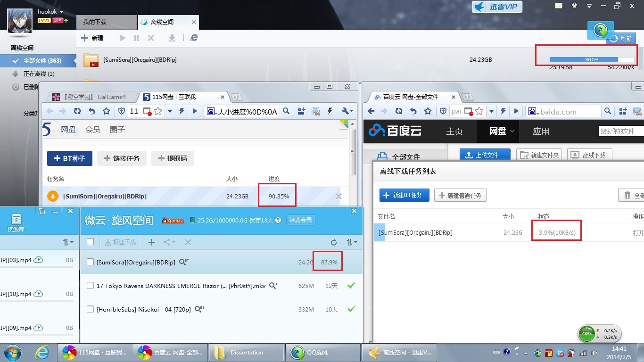Click the plus add icon in 微云旋风空间 toolbar
Image resolution: width=644 pixels, height=362 pixels.
pyautogui.click(x=152, y=242)
